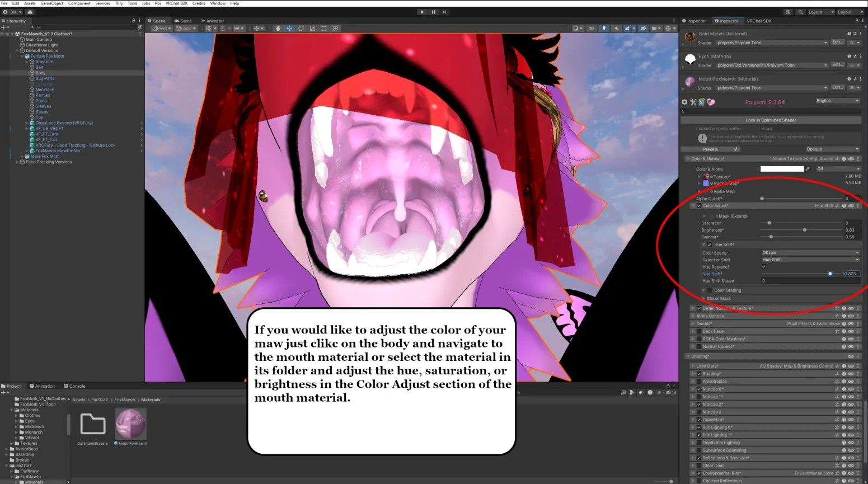Viewport: 868px width, 484px height.
Task: Open the GameObject menu
Action: tap(52, 3)
